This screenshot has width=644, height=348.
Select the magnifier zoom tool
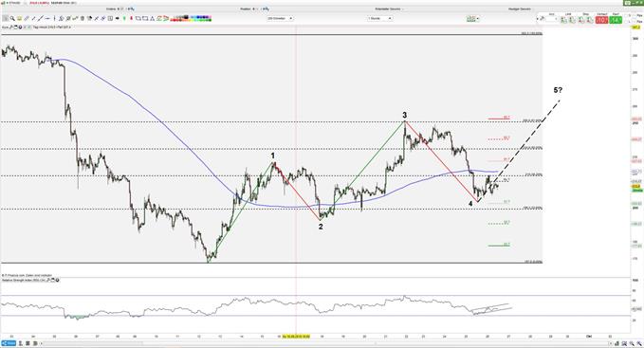click(12, 18)
